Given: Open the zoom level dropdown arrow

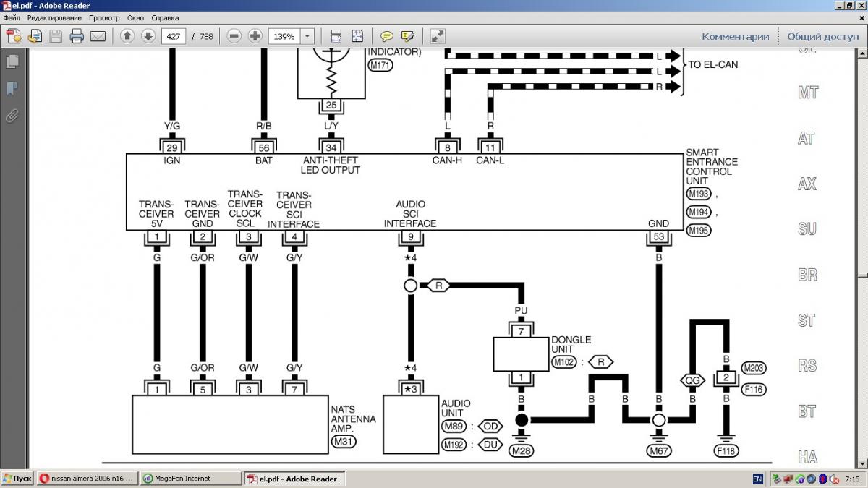Looking at the screenshot, I should point(307,36).
